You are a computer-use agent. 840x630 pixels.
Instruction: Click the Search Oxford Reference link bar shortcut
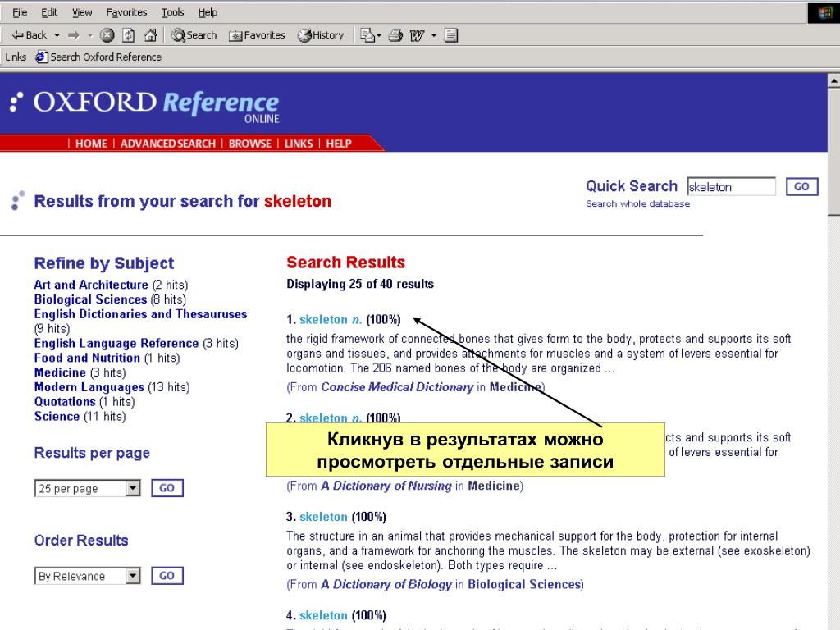98,57
